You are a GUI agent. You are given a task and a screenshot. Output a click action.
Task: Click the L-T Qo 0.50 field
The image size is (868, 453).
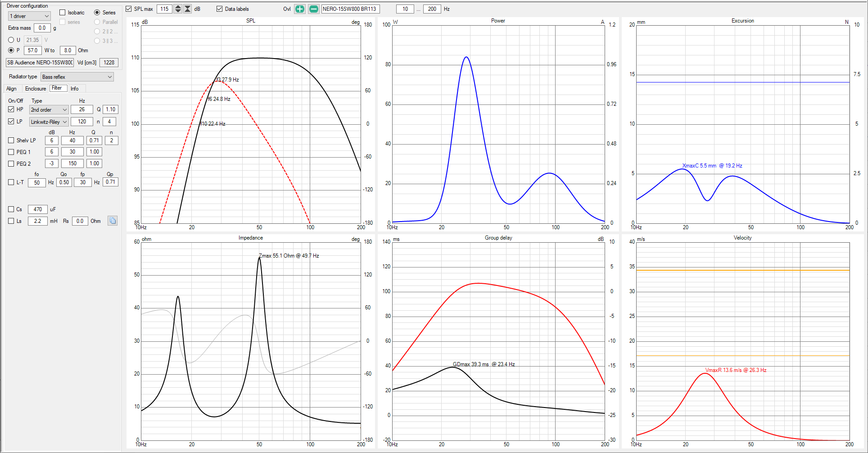64,182
